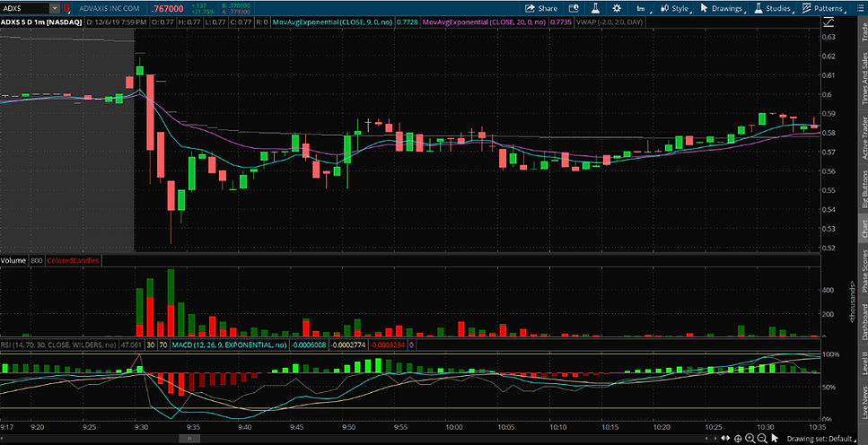Screen dimensions: 868x445
Task: Click the ADXS symbol input field
Action: coord(25,8)
